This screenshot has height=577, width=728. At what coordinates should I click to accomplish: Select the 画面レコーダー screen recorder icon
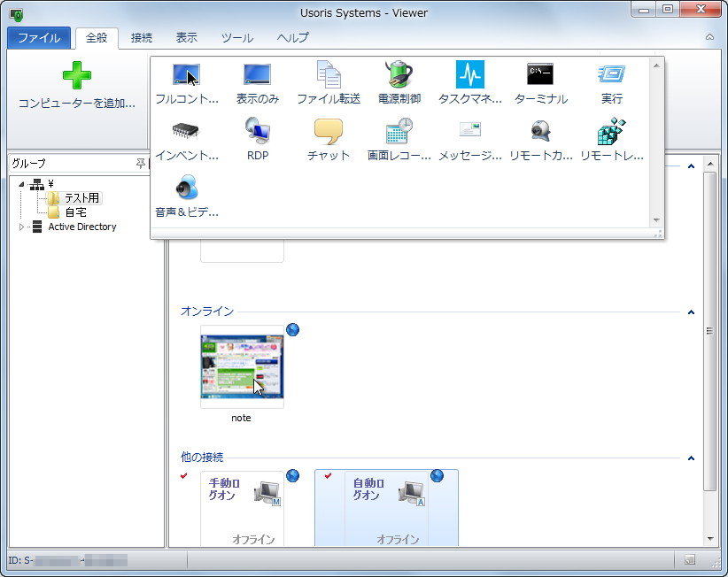point(399,130)
